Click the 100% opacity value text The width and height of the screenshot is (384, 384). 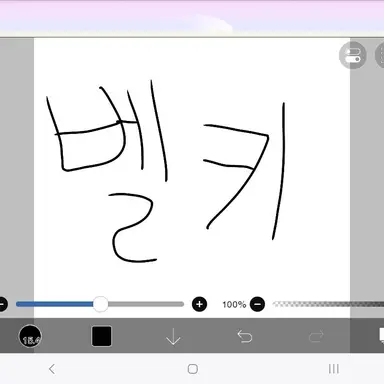click(x=234, y=304)
